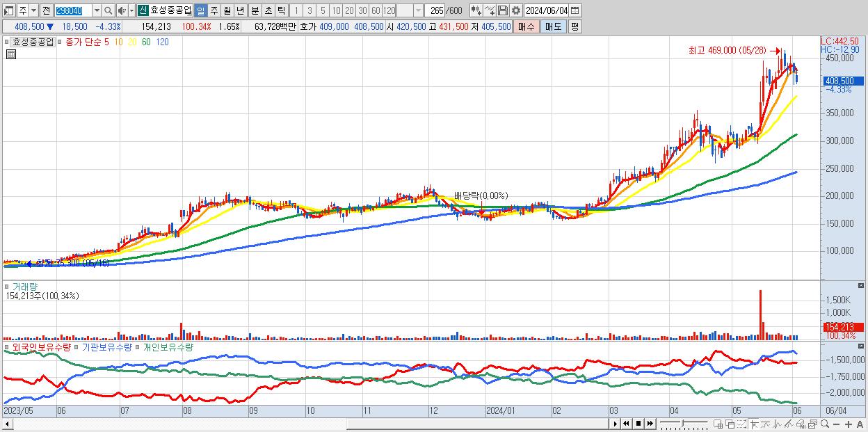Click the grid icon under stock label
Screen dimensions: 868x432
(x=10, y=54)
